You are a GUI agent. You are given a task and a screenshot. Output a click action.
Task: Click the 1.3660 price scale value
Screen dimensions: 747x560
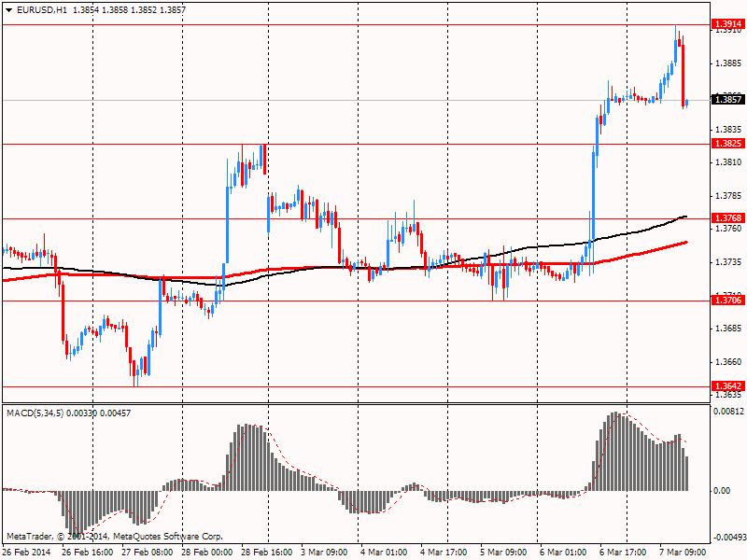pos(729,362)
